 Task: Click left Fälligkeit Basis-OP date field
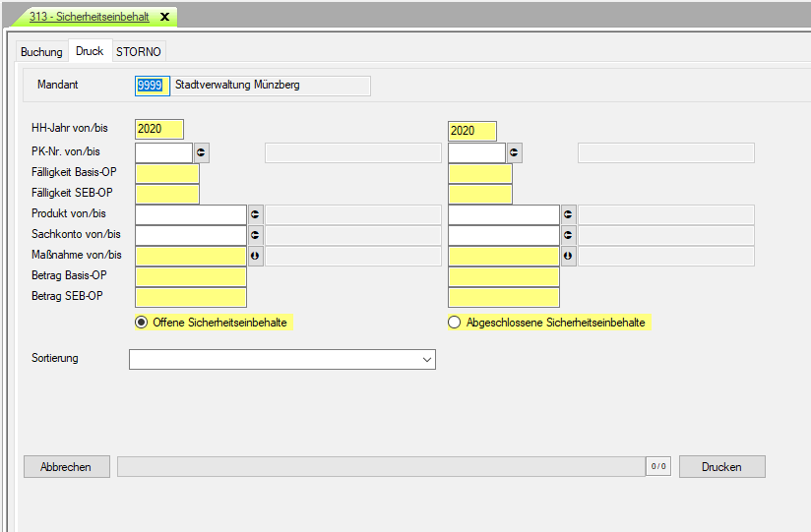pyautogui.click(x=167, y=173)
